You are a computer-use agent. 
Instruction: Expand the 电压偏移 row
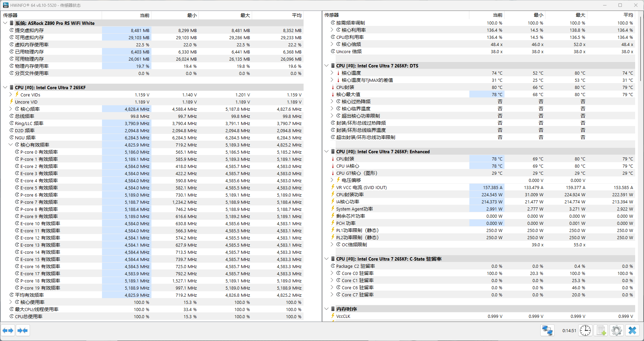332,180
